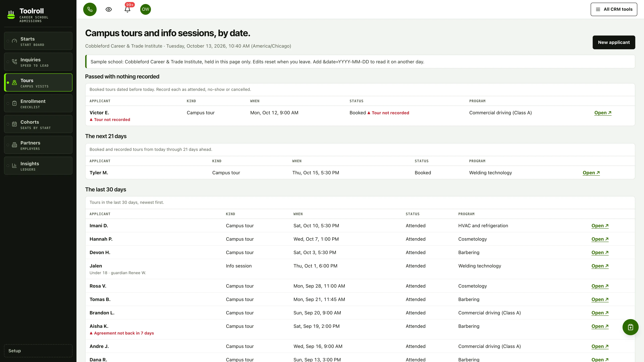This screenshot has height=362, width=644.
Task: Open the OW user avatar
Action: point(146,9)
